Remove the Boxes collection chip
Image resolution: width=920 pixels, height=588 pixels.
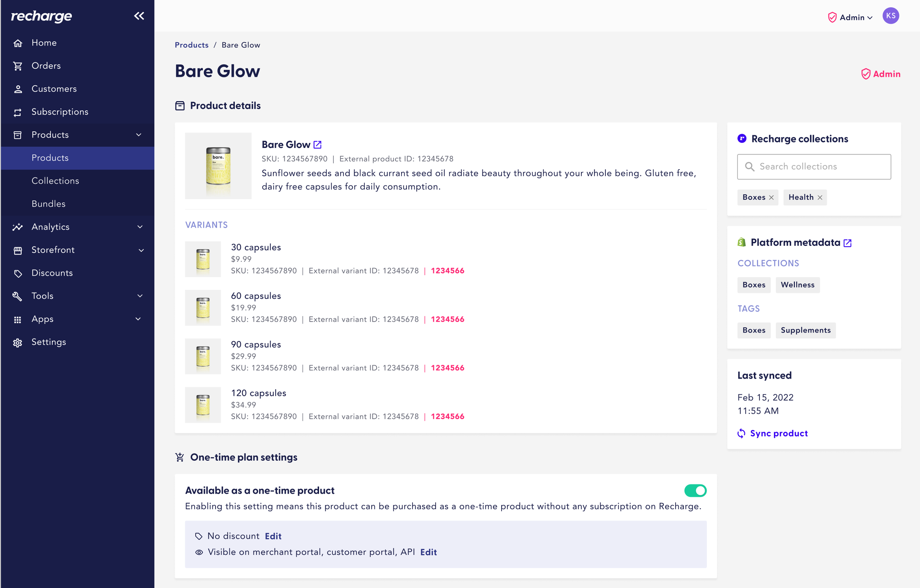point(771,198)
